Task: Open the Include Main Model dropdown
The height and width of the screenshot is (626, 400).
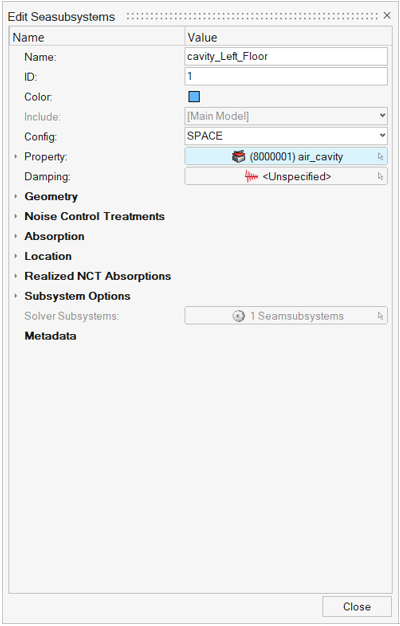Action: tap(286, 116)
